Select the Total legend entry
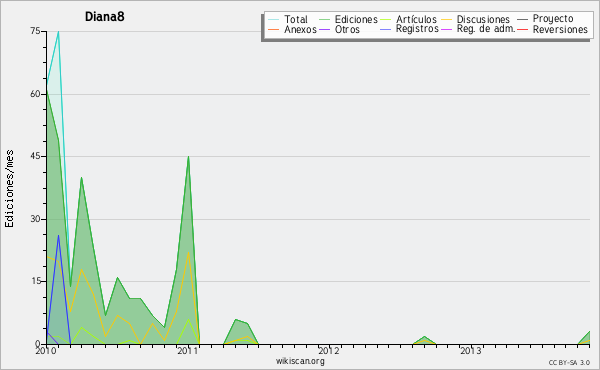Image resolution: width=600 pixels, height=370 pixels. point(296,19)
